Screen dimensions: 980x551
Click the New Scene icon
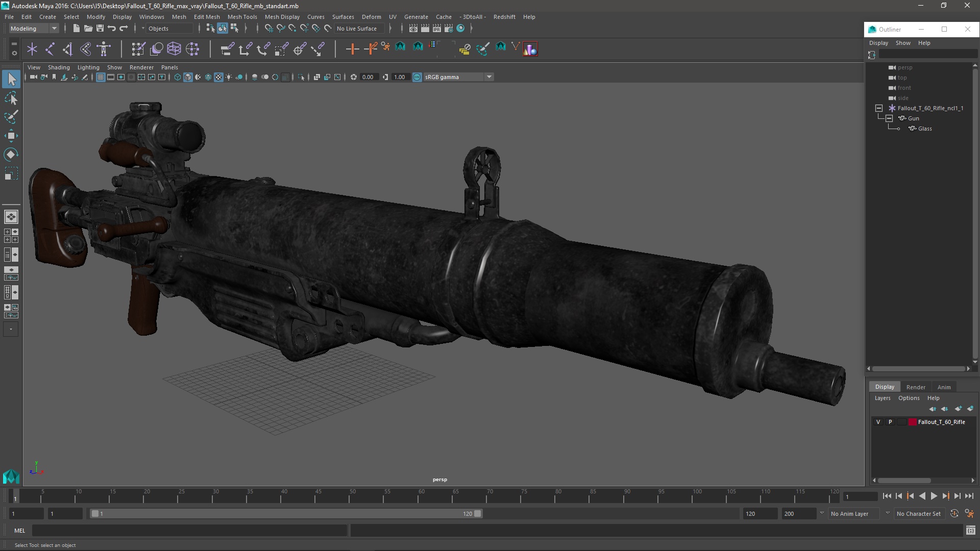[76, 29]
